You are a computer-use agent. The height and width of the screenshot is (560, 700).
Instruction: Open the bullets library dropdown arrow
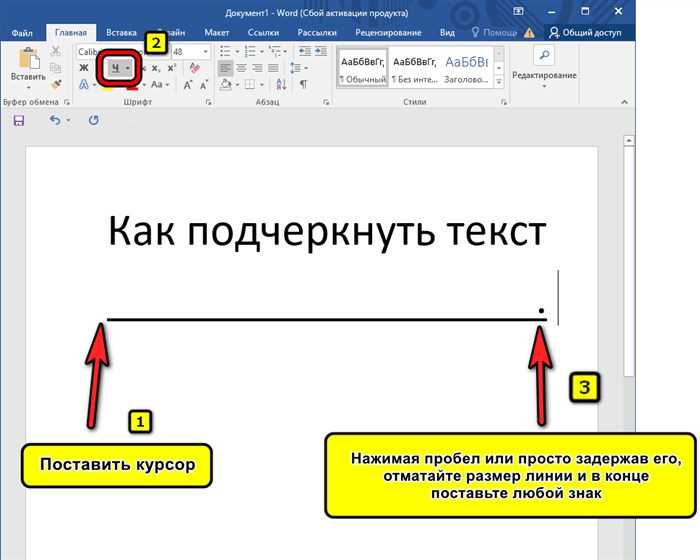237,51
